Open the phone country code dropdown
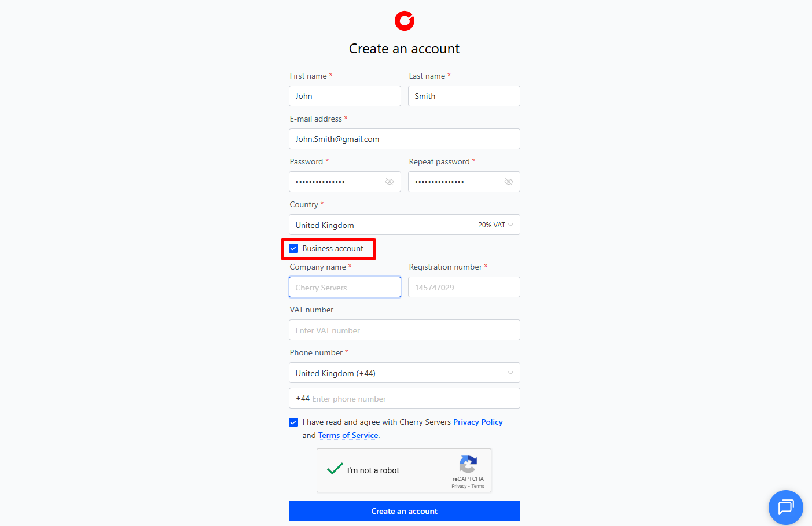The image size is (812, 526). coord(404,373)
